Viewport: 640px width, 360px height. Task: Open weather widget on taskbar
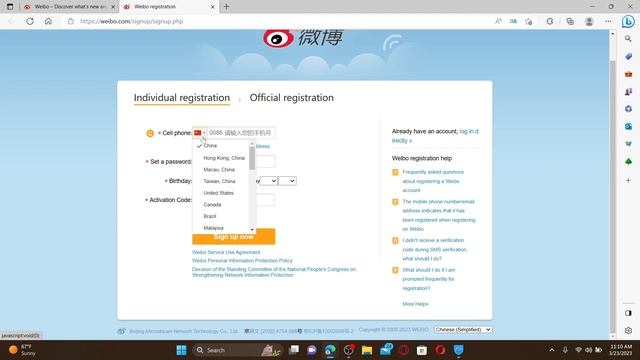click(22, 350)
